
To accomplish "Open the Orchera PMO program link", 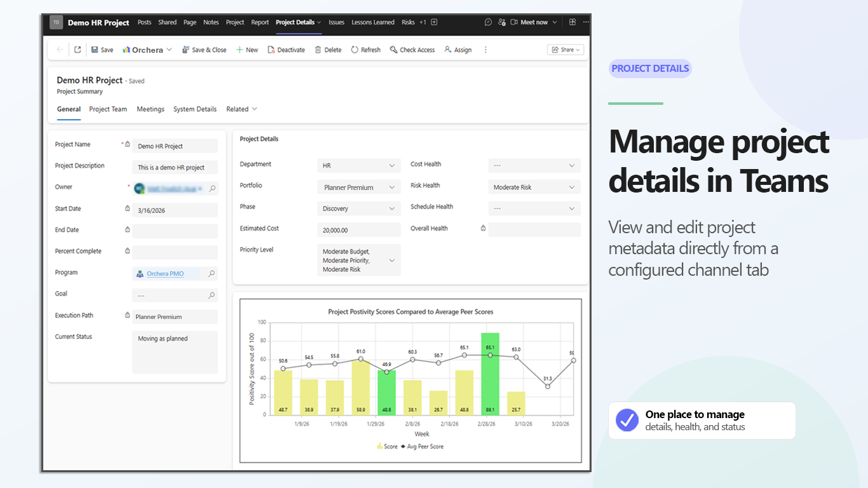I will click(x=165, y=274).
